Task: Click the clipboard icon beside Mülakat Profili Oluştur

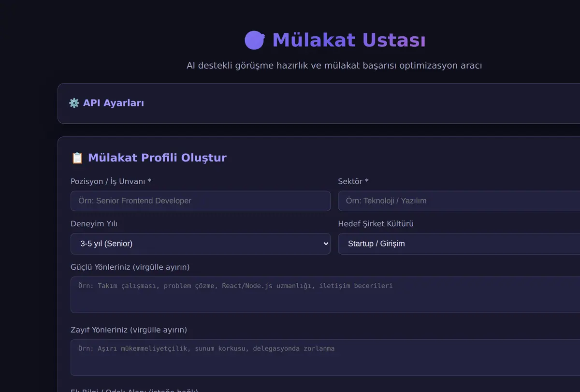Action: click(x=77, y=158)
